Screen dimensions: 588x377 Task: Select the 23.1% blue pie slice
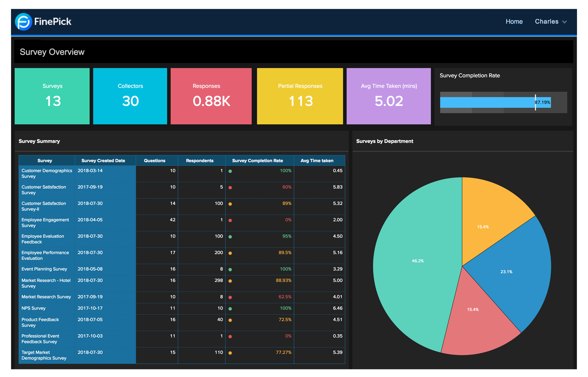pos(506,271)
